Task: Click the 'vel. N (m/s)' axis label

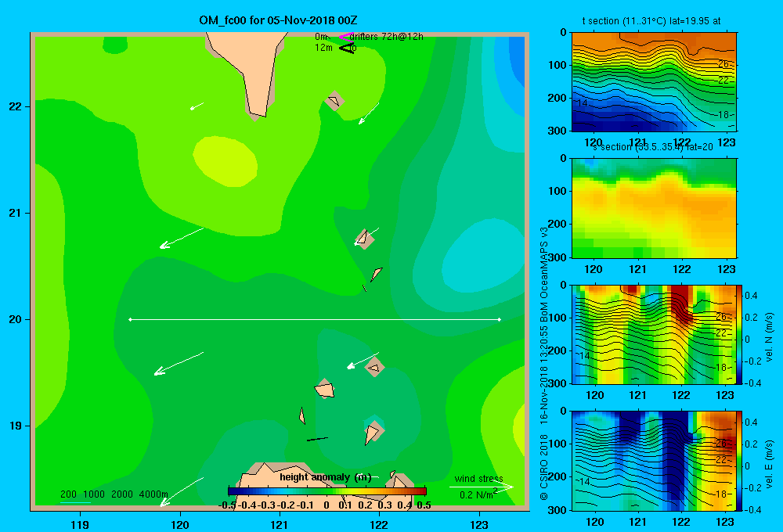Action: [769, 337]
